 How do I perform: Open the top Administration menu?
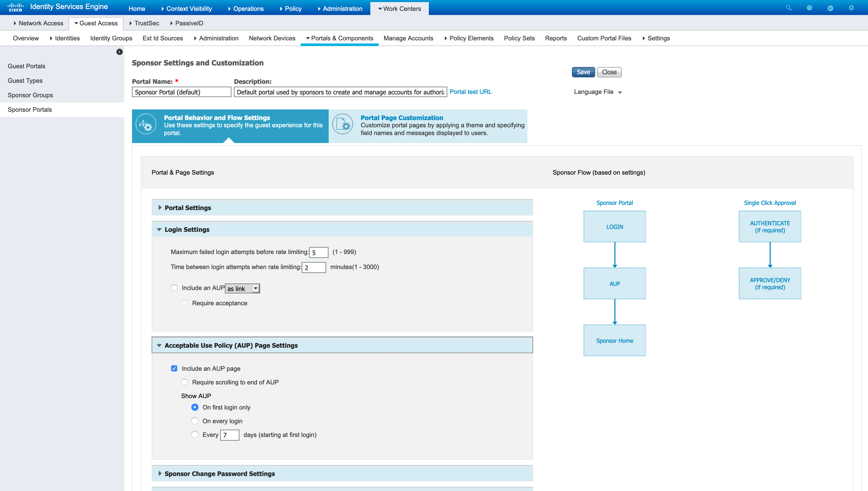pyautogui.click(x=340, y=9)
